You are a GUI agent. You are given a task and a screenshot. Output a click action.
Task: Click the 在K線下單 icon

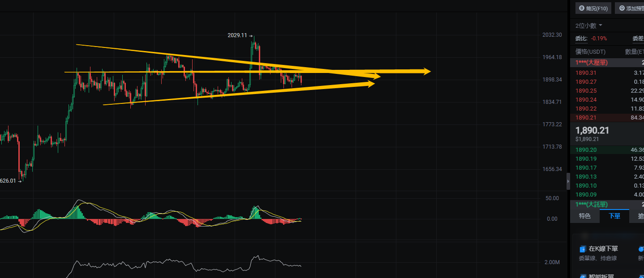point(583,249)
